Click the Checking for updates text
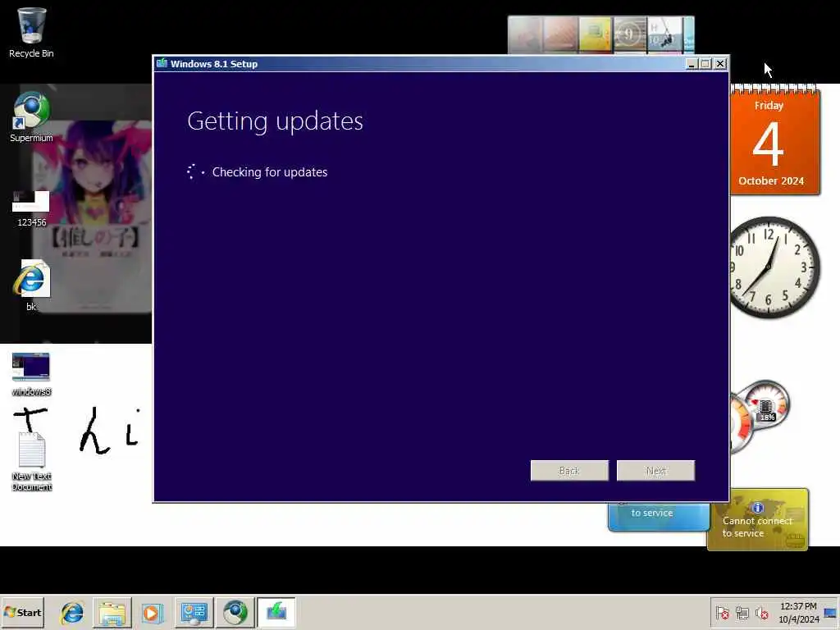Image resolution: width=840 pixels, height=630 pixels. pyautogui.click(x=269, y=172)
